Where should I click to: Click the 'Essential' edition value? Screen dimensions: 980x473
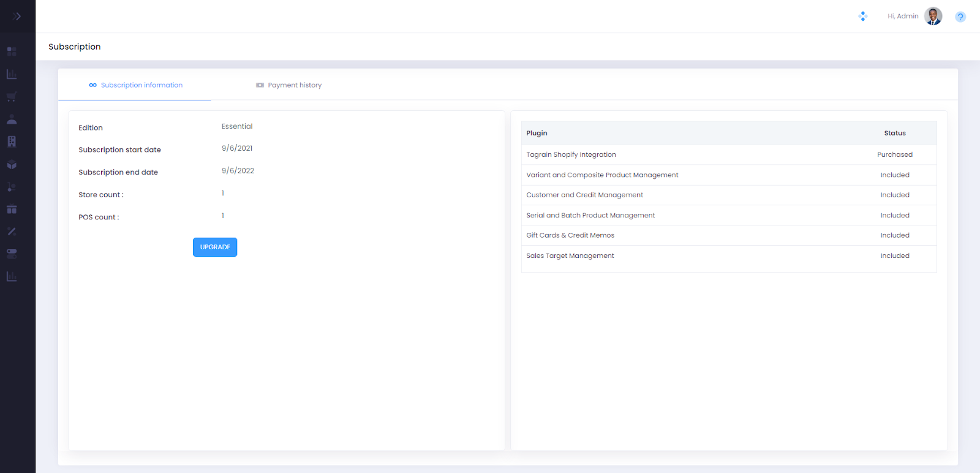[x=237, y=126]
